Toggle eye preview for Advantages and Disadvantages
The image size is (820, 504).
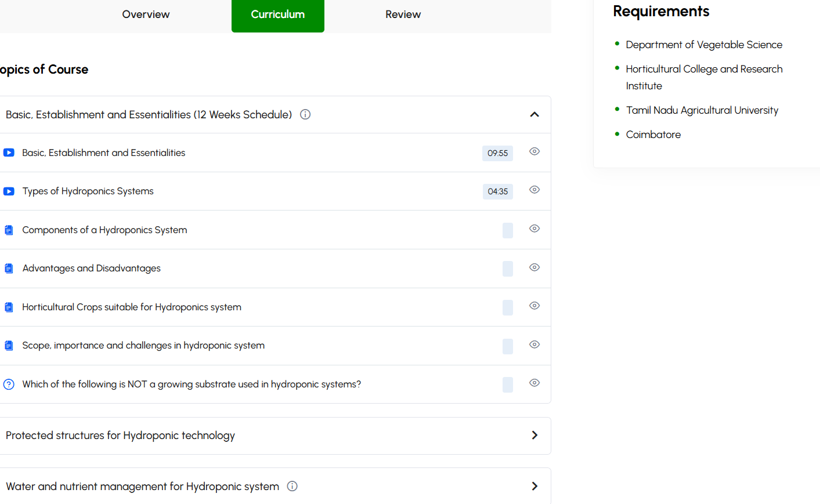click(534, 267)
